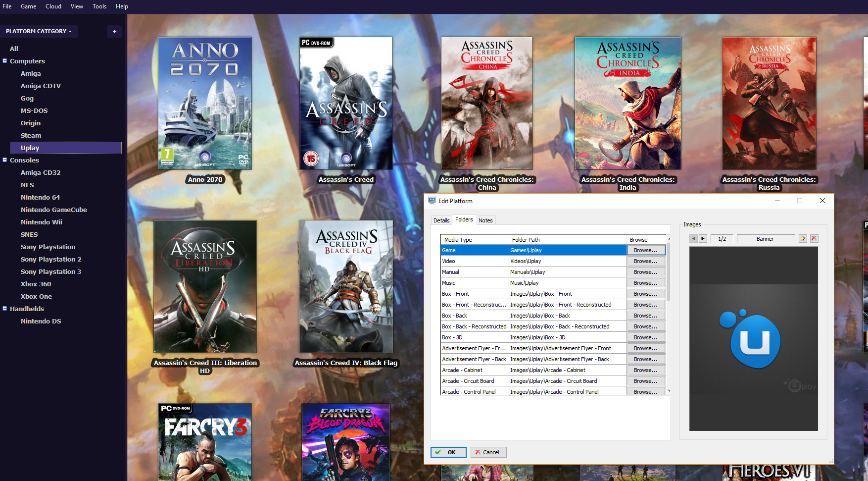Screen dimensions: 868x481
Task: Select the Origin platform
Action: pos(31,123)
